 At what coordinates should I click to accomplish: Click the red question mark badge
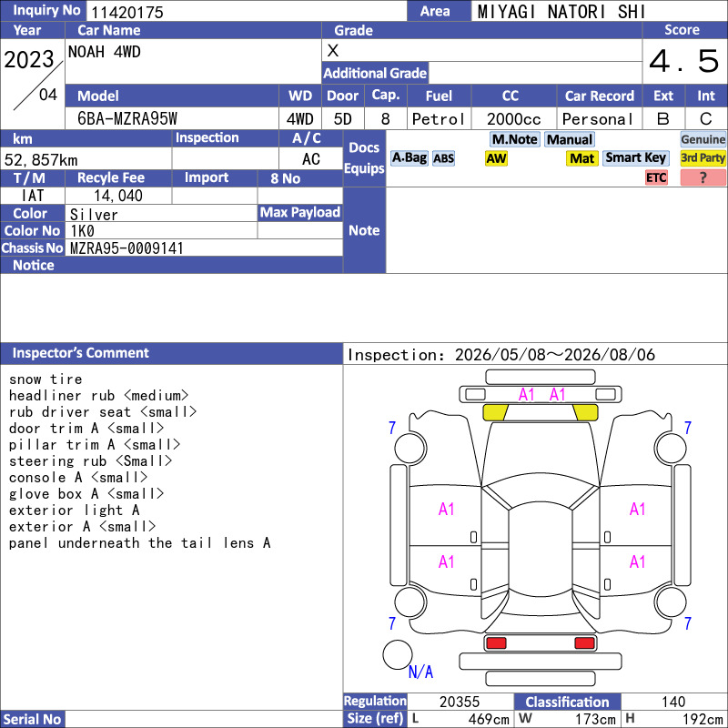coord(703,177)
